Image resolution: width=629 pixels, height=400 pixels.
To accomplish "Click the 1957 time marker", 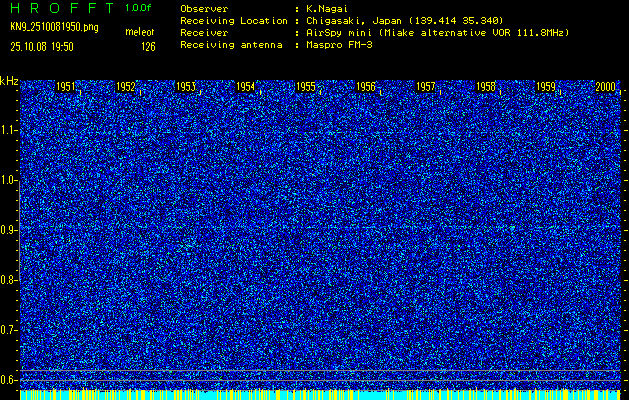I will 426,87.
